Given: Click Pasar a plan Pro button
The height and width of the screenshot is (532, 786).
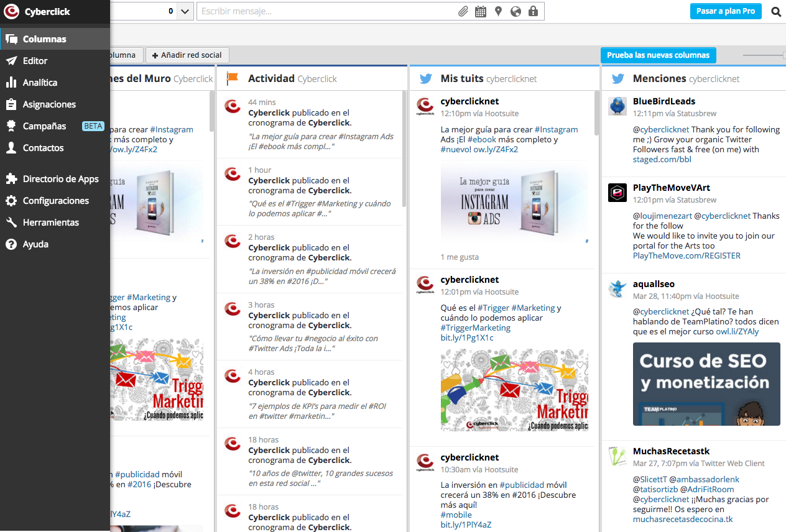Looking at the screenshot, I should click(726, 11).
